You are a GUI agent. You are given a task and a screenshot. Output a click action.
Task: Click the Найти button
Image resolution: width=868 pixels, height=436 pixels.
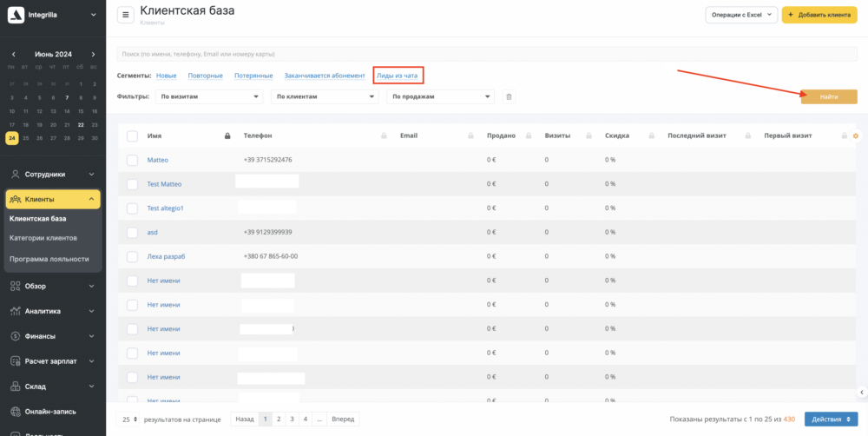[x=828, y=97]
